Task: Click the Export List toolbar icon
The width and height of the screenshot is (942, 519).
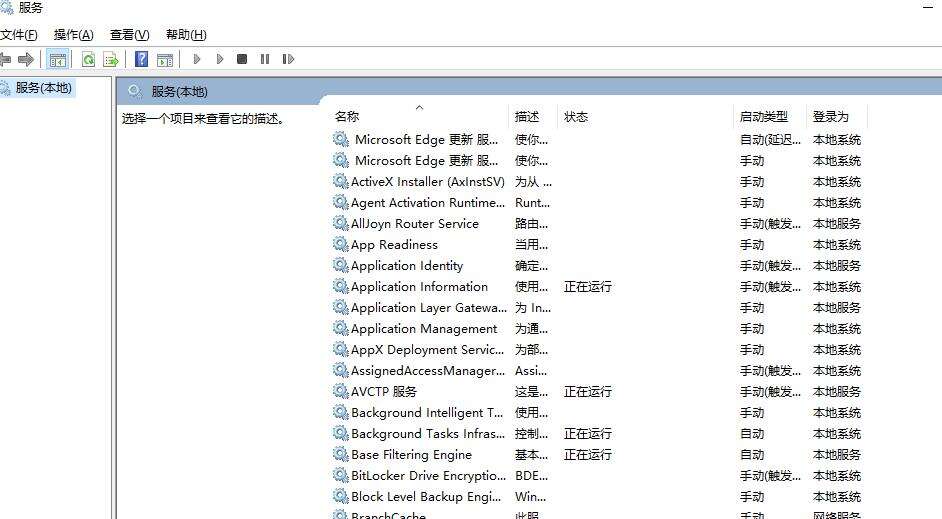Action: [x=111, y=59]
